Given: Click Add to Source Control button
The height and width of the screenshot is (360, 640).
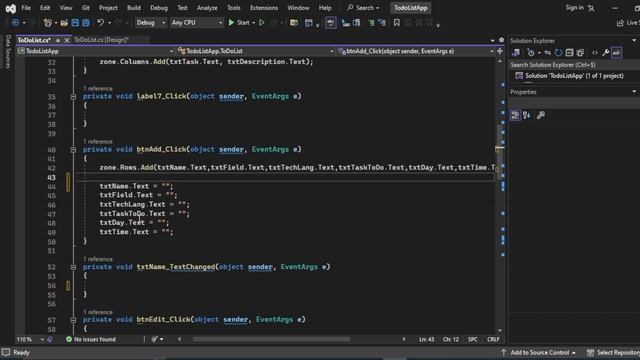Looking at the screenshot, I should point(538,353).
